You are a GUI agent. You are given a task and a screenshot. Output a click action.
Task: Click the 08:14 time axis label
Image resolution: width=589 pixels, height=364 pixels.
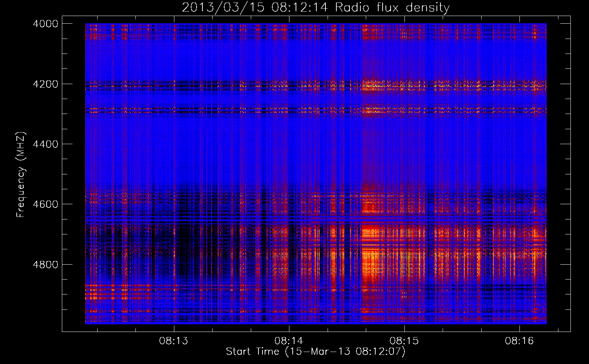coord(289,341)
